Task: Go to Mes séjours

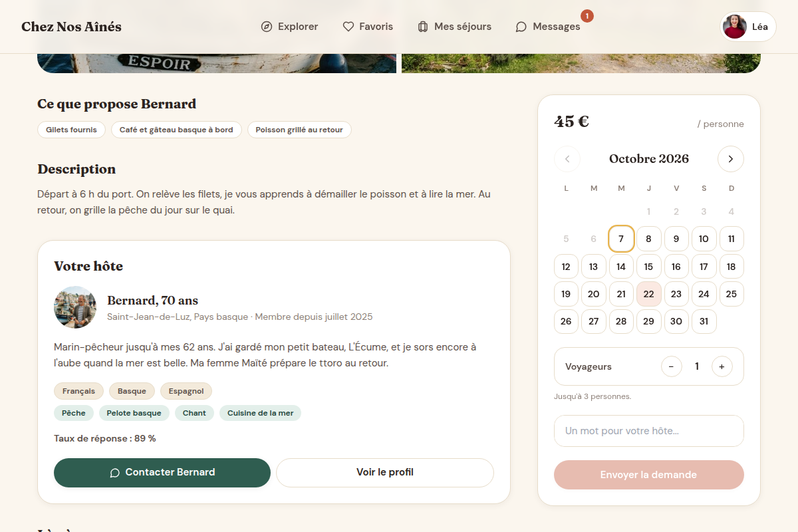Action: (x=454, y=27)
